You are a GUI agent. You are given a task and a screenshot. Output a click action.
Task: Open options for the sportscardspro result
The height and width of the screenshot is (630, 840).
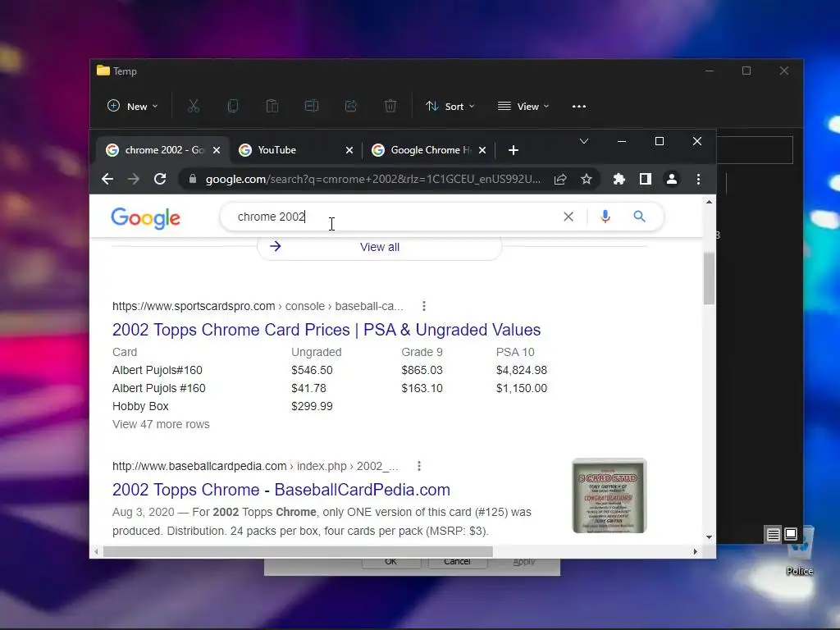point(424,306)
